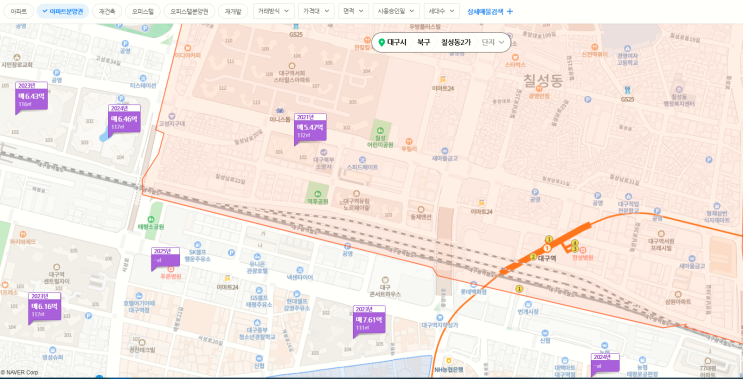Enable the 오피스텔분양권 filter chip
Viewport: 743px width, 379px height.
click(189, 11)
